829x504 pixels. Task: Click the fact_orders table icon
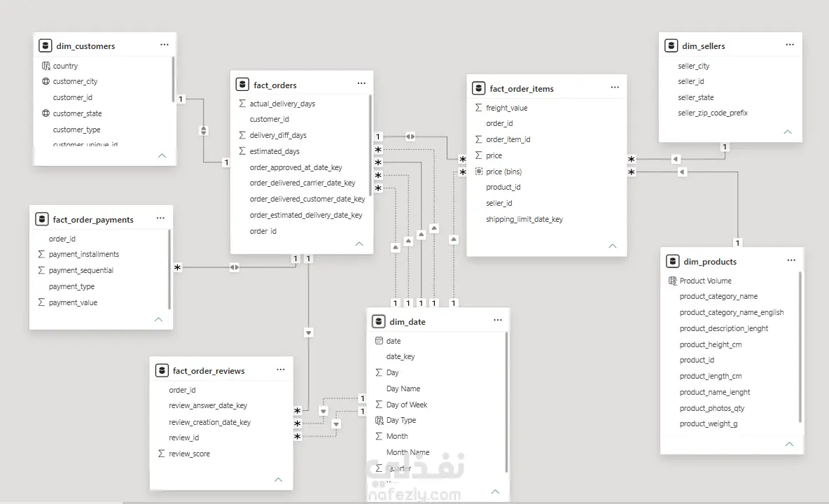[x=242, y=85]
